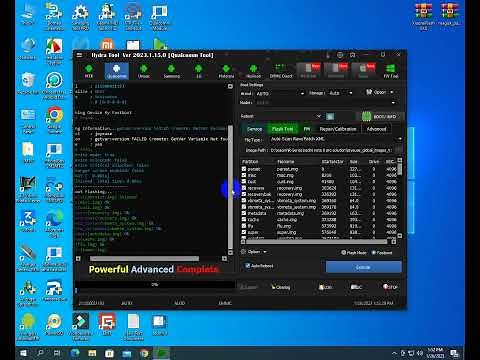Click the camera screenshot icon in title bar
The height and width of the screenshot is (360, 480).
point(353,55)
